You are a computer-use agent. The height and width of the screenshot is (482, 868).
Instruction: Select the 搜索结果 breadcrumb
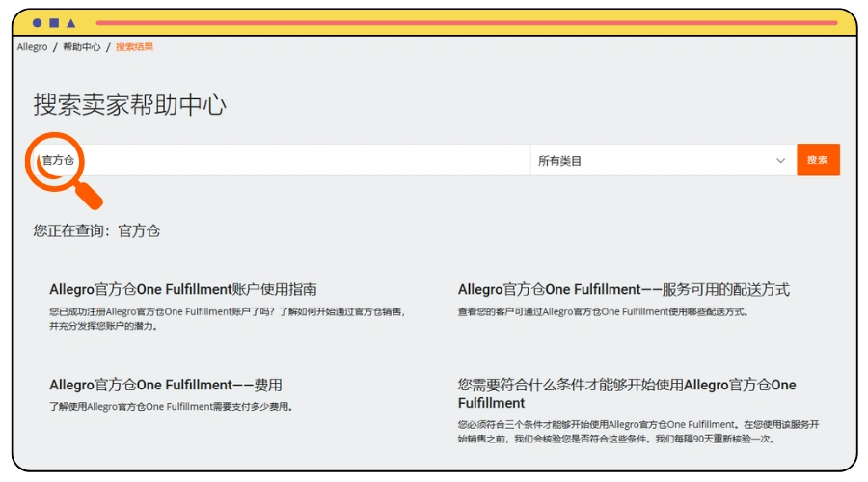tap(134, 47)
